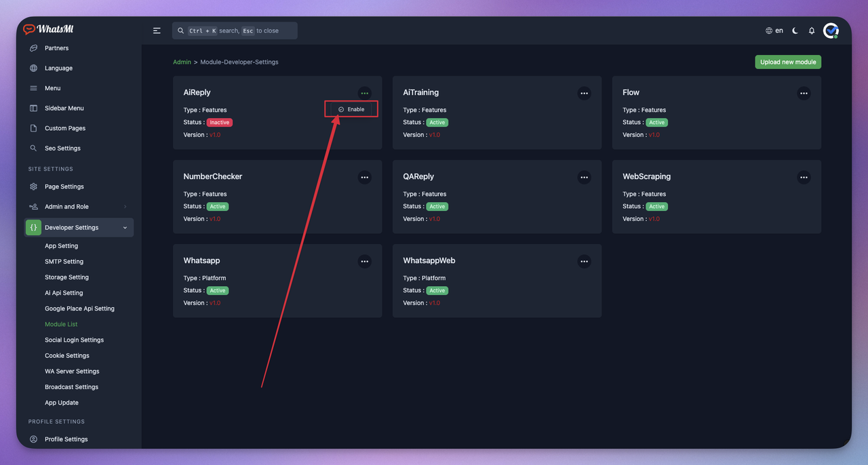Open the NumberChecker module three-dot menu
This screenshot has width=868, height=465.
(x=365, y=177)
